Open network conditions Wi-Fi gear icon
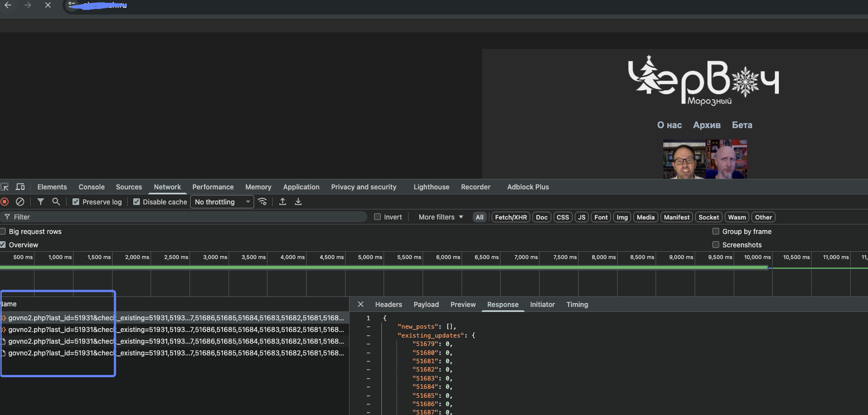The width and height of the screenshot is (868, 415). (x=262, y=202)
